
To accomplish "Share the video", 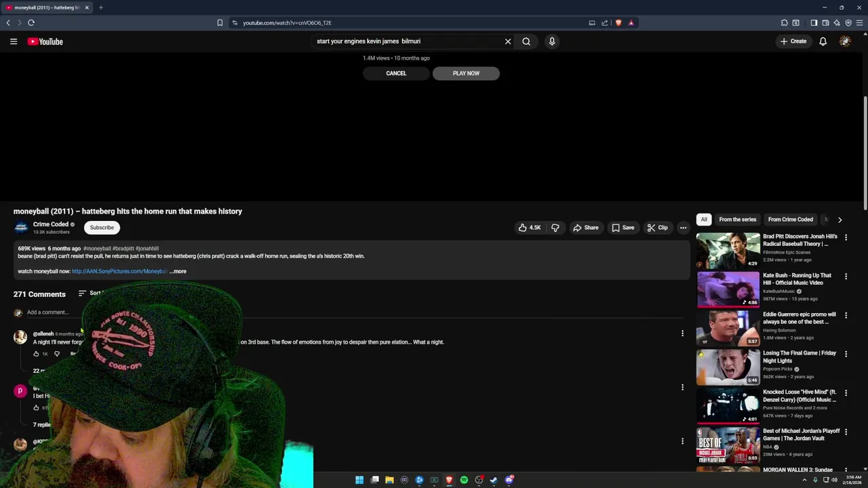I will click(586, 228).
